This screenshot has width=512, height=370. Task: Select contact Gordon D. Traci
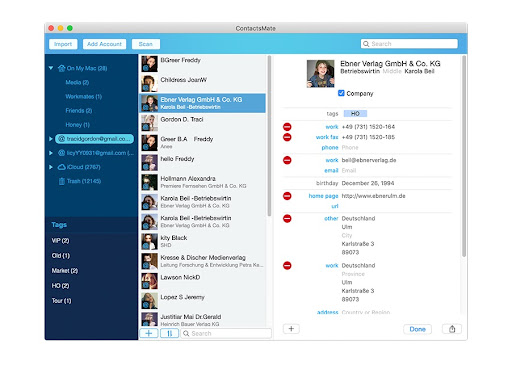coord(202,123)
